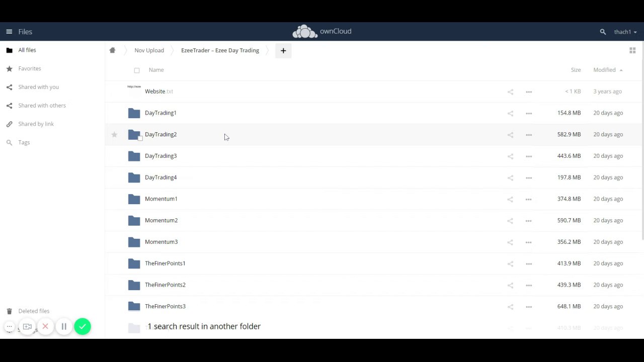The height and width of the screenshot is (362, 644).
Task: Finish recording with green checkmark
Action: tap(83, 327)
